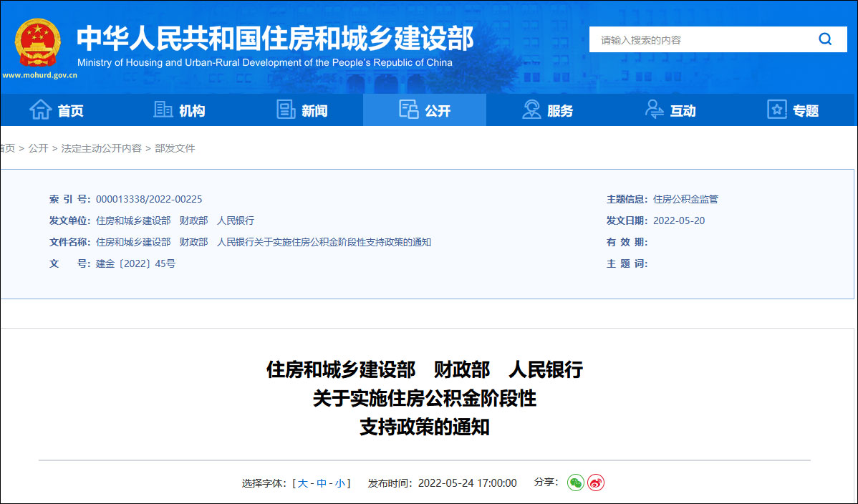
Task: Switch to the 公开 tab
Action: [425, 109]
